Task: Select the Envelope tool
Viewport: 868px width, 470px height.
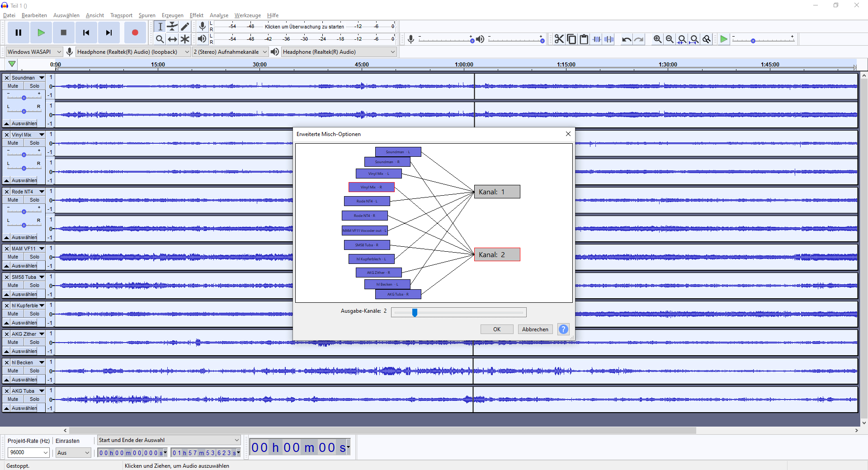Action: click(172, 27)
